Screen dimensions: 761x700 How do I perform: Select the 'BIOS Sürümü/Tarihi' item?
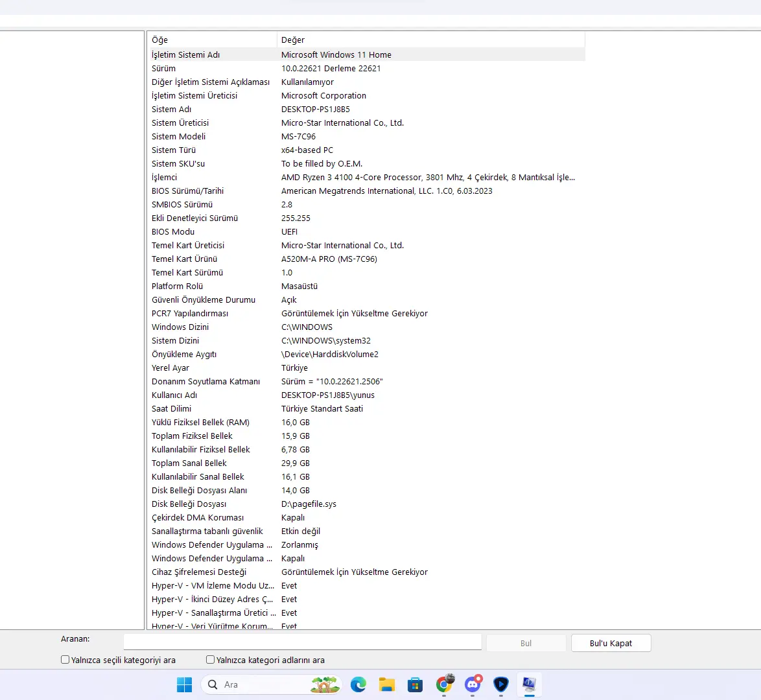pyautogui.click(x=187, y=191)
